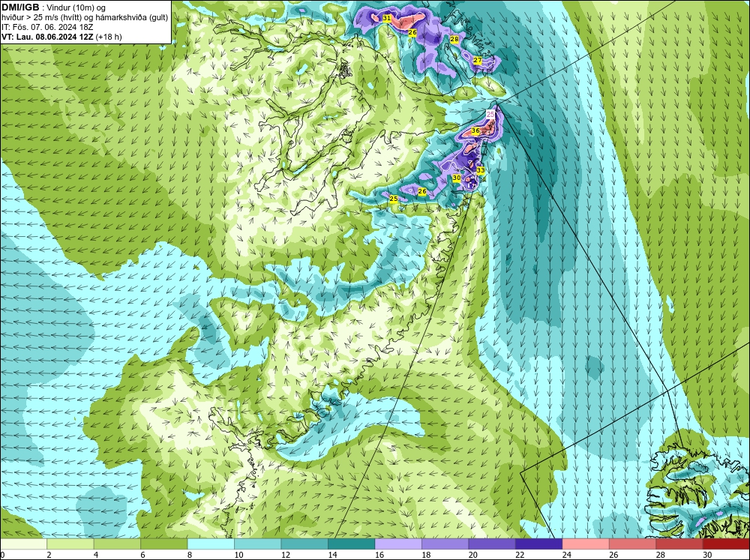Click the '24' tick on the color scale
Image resolution: width=750 pixels, height=560 pixels.
[x=566, y=555]
